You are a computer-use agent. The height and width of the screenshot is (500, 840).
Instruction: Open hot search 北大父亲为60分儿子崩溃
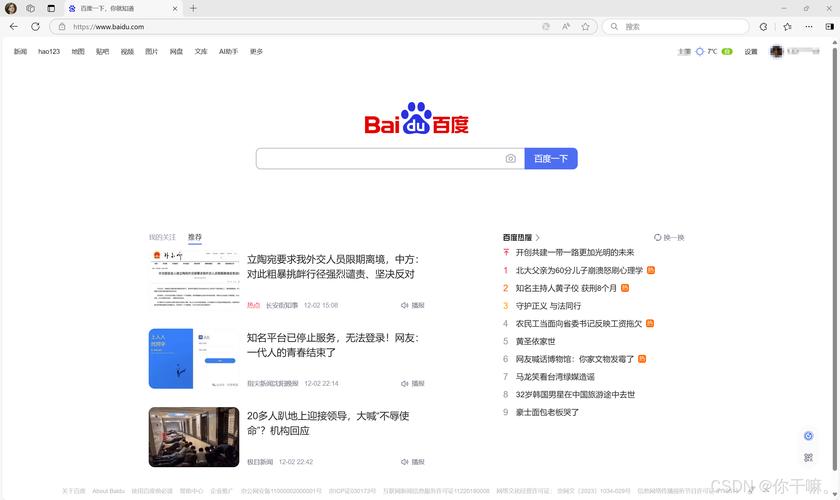point(579,270)
